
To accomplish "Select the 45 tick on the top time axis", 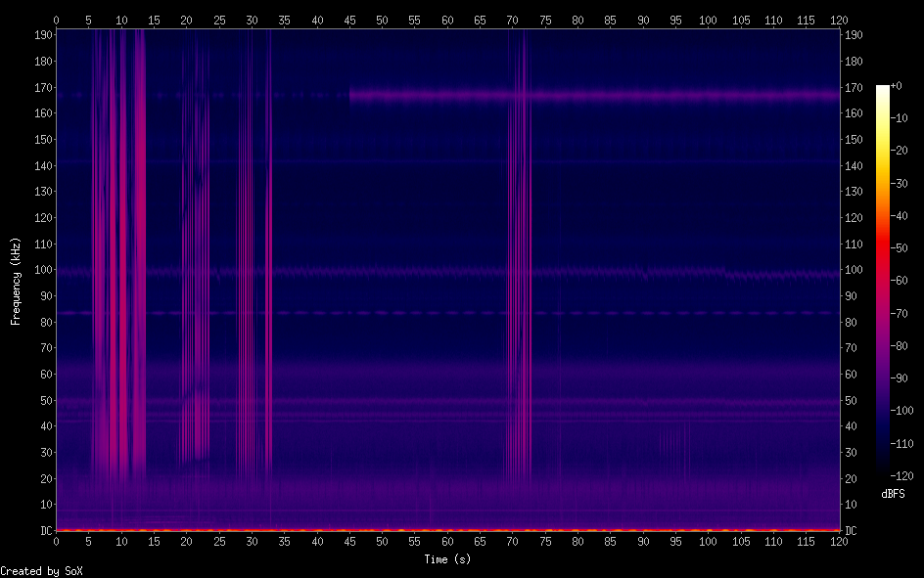I will [x=349, y=19].
